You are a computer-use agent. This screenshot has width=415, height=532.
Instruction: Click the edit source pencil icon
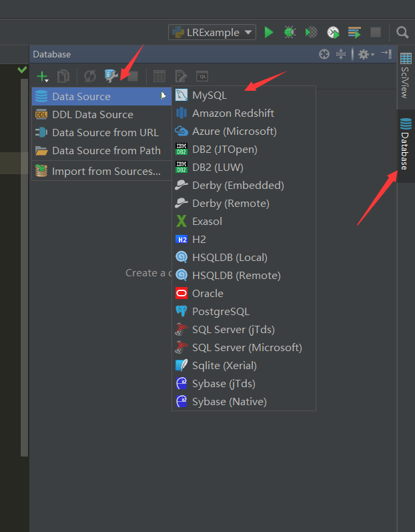(181, 76)
